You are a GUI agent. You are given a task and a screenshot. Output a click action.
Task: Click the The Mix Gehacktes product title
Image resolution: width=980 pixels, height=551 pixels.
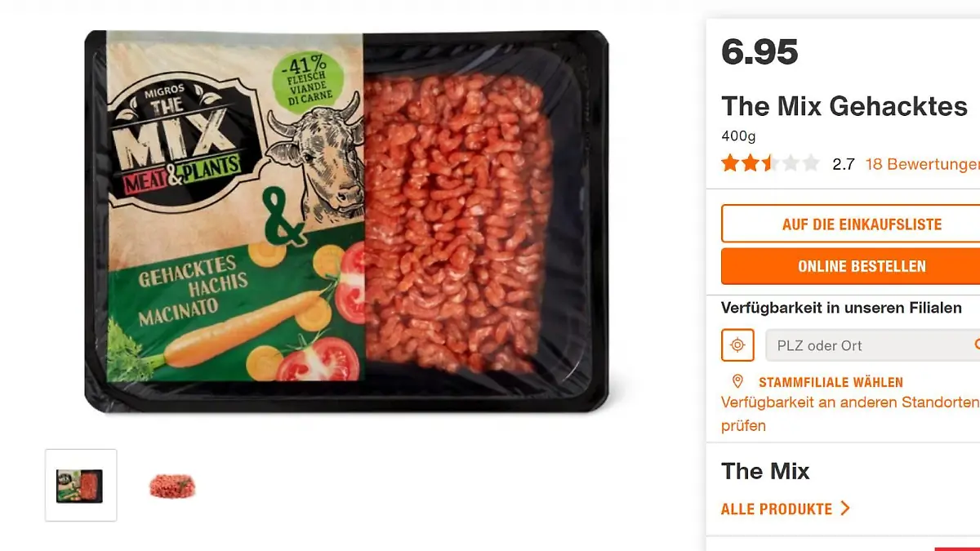(844, 106)
